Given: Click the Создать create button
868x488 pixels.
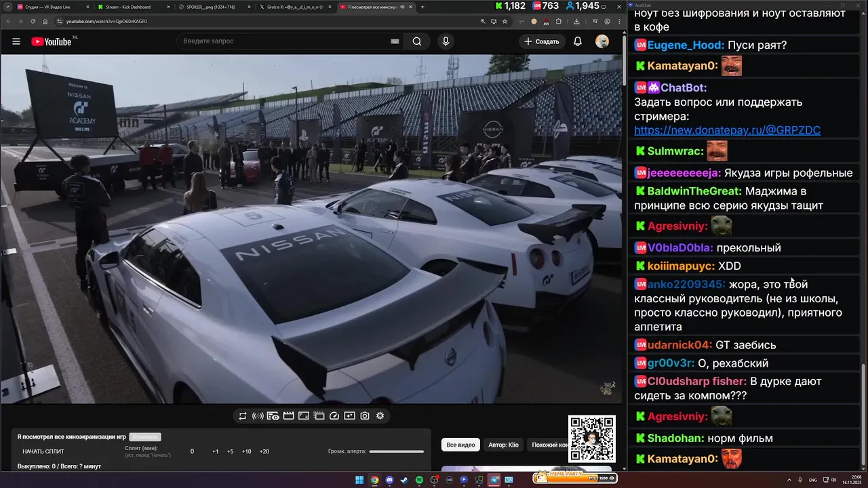Looking at the screenshot, I should coord(542,41).
